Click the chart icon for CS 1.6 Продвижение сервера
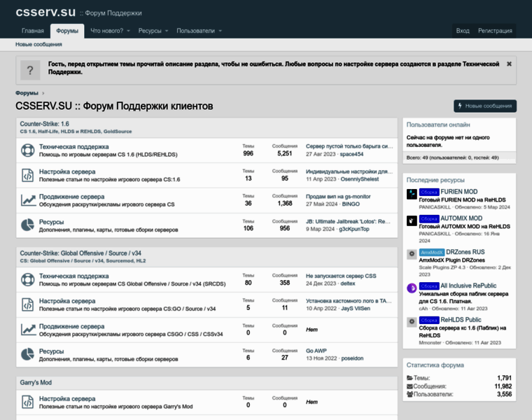The image size is (532, 420). 28,200
